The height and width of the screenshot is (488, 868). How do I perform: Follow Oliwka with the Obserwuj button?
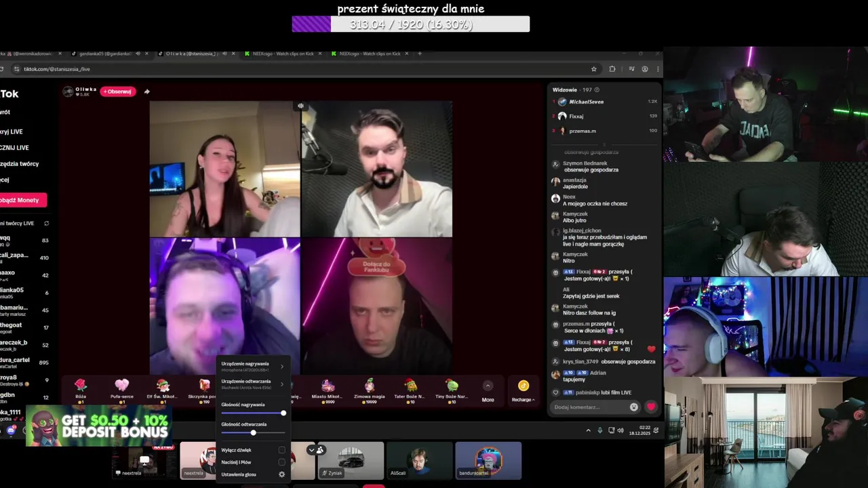(x=117, y=91)
